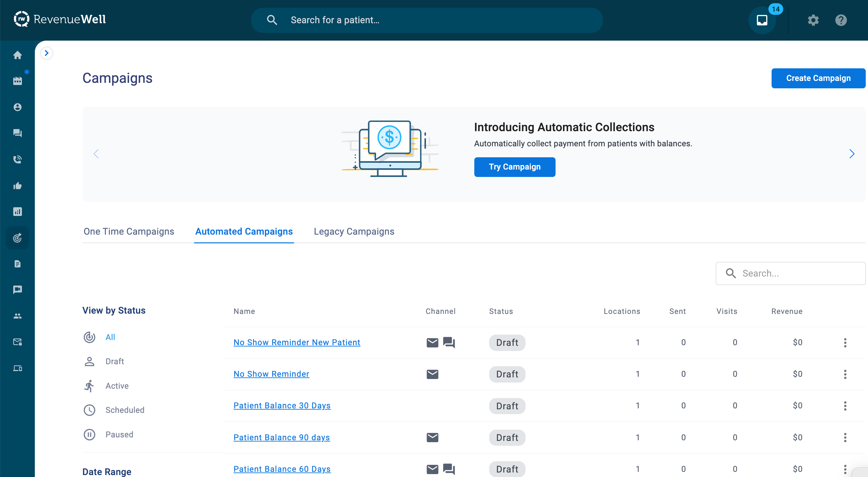Switch to the One Time Campaigns tab
This screenshot has height=477, width=868.
129,231
